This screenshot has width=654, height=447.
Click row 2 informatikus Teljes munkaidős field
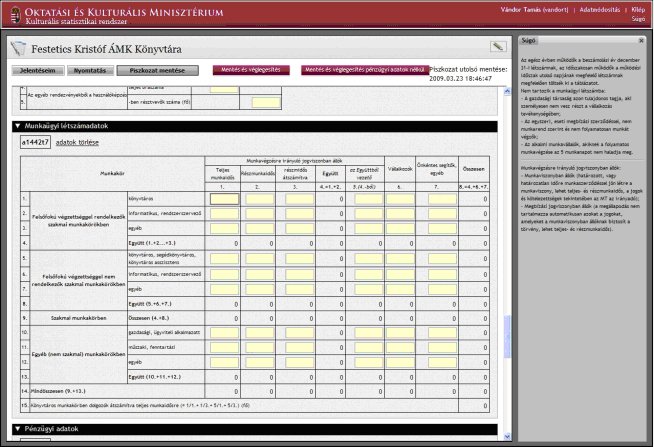click(x=224, y=214)
